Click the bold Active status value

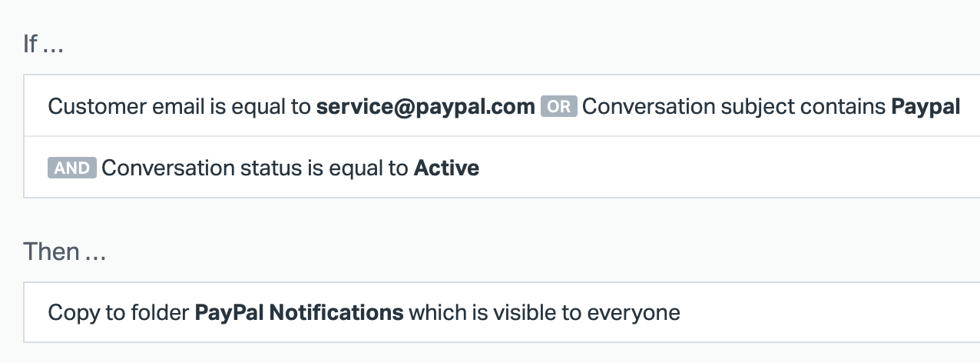(446, 168)
